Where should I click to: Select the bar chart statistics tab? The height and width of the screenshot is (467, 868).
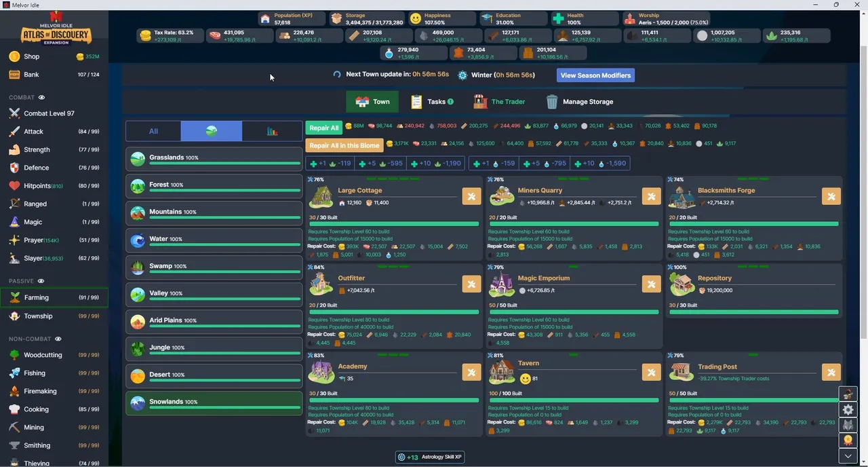[272, 131]
